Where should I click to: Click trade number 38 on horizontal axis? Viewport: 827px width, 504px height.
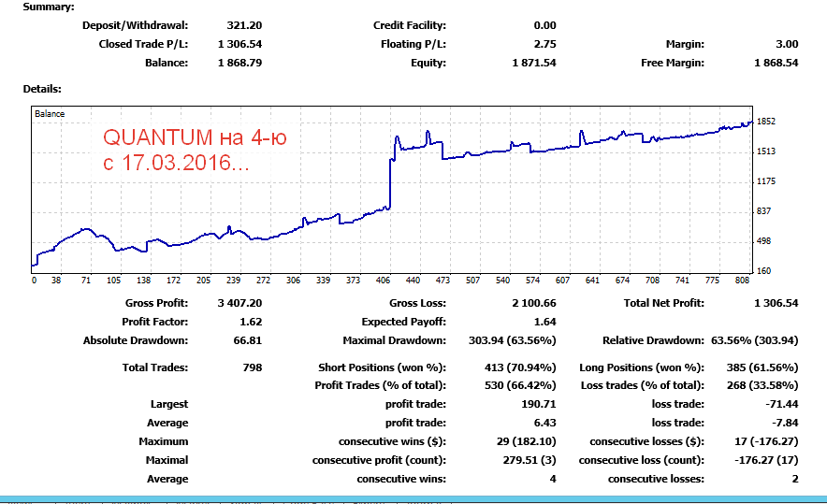(56, 280)
